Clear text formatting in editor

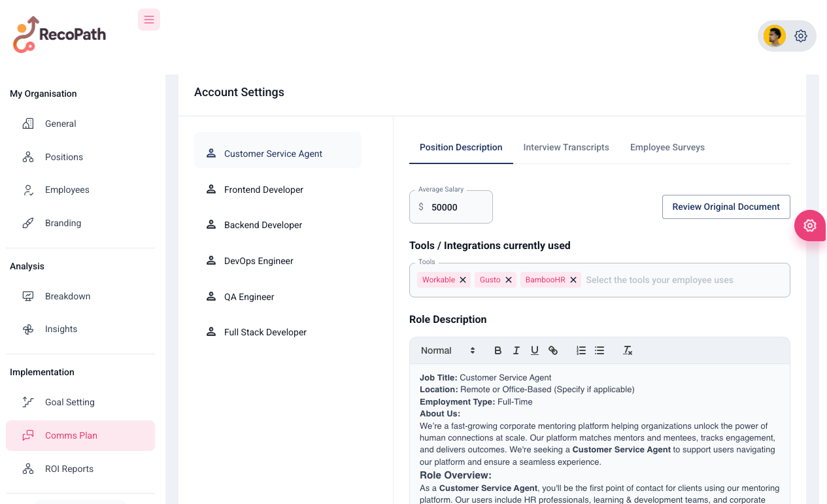(x=628, y=350)
